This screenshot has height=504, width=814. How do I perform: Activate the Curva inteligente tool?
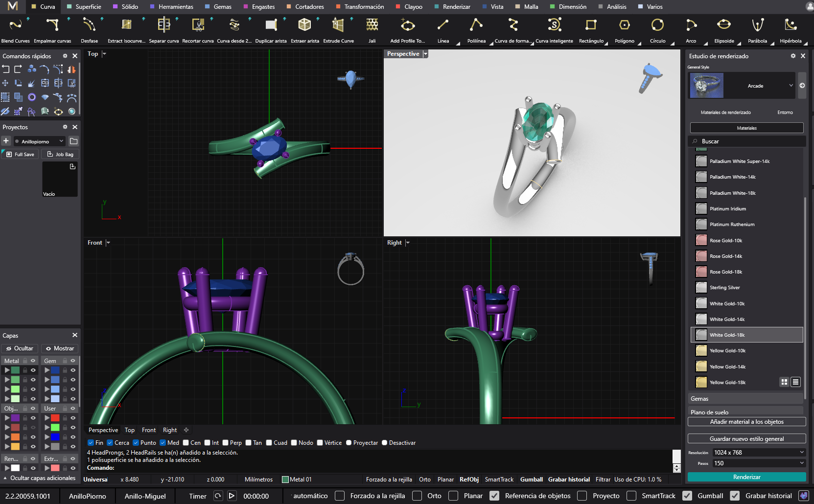pos(554,25)
